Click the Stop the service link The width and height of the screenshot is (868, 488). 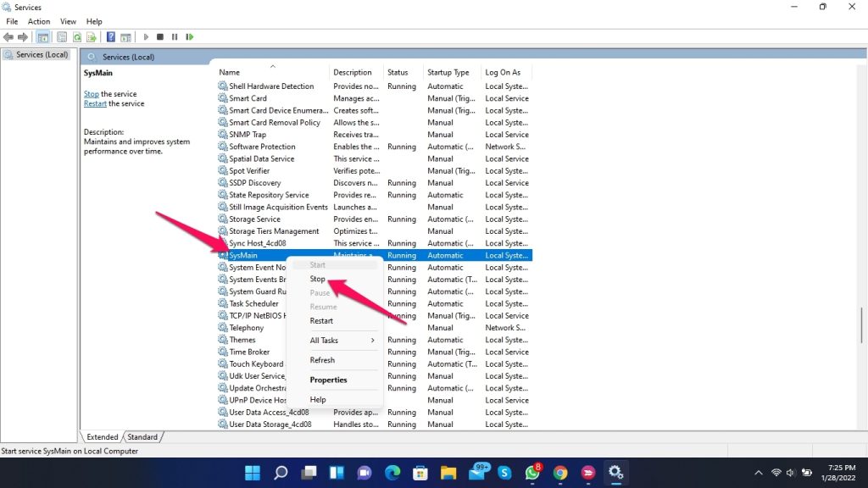pyautogui.click(x=91, y=94)
